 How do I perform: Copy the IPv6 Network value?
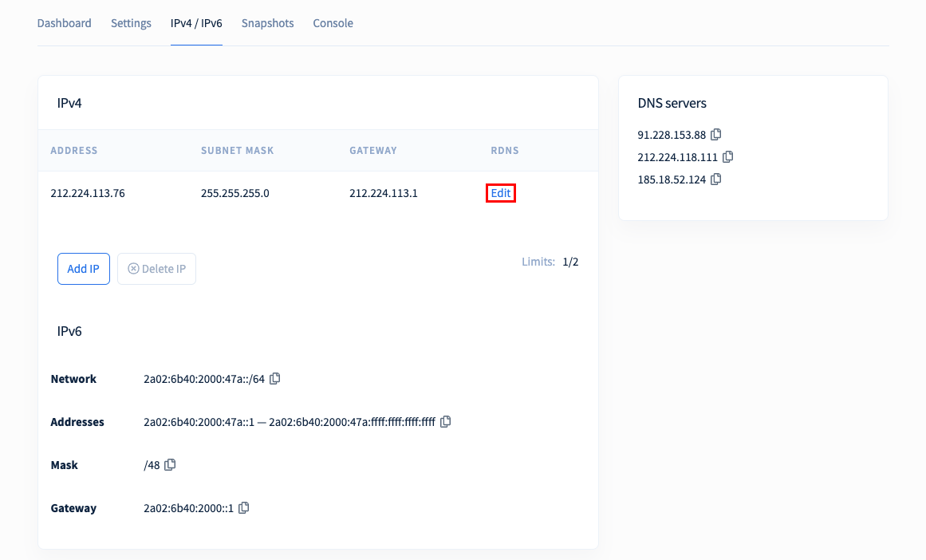tap(274, 379)
